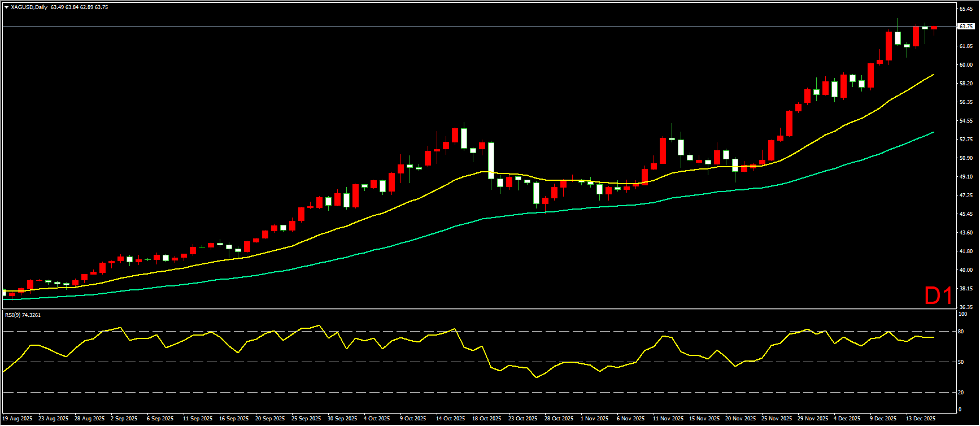Click the yellow RSI line end point
The image size is (980, 426).
tap(934, 337)
